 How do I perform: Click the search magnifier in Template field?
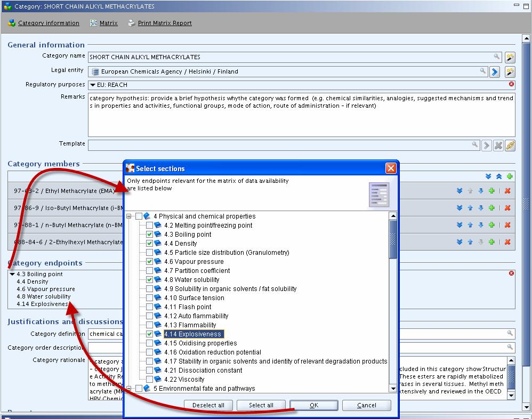(474, 144)
